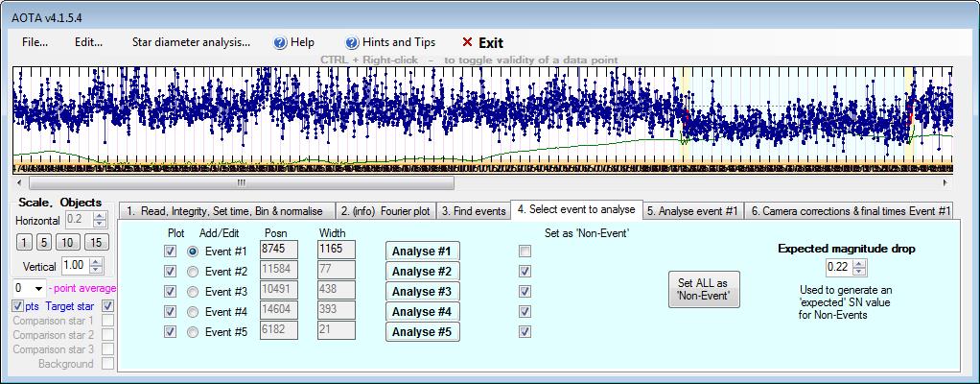Select Event #2 radio button

click(193, 272)
